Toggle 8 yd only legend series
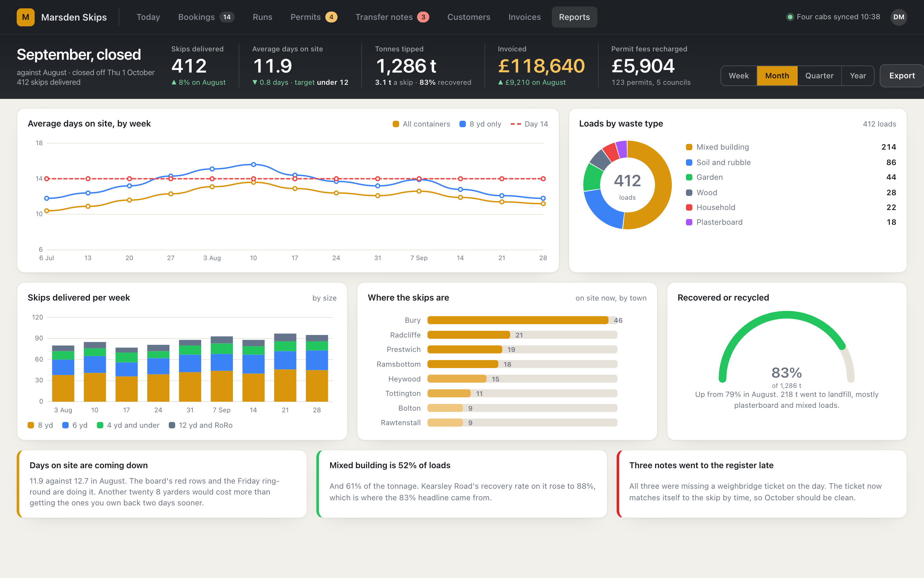This screenshot has height=578, width=924. click(x=480, y=124)
